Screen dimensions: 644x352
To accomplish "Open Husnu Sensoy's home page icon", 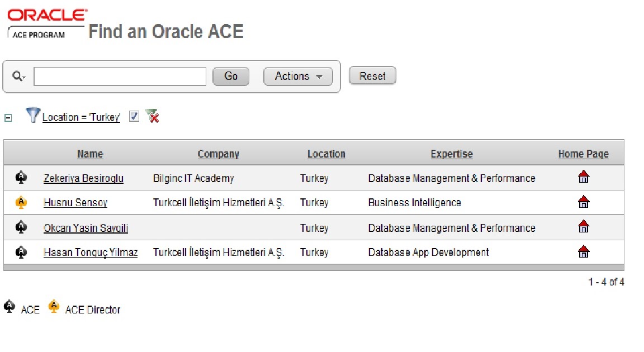I will tap(584, 202).
